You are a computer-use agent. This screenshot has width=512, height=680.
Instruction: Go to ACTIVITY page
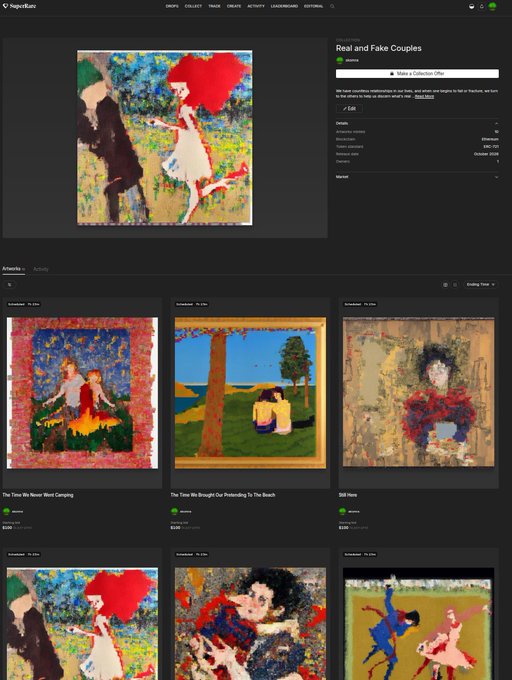[x=256, y=6]
